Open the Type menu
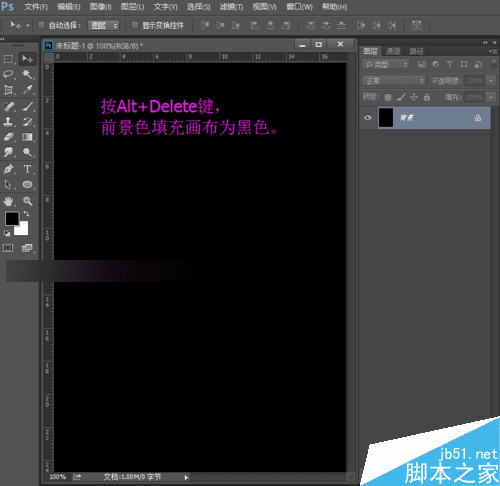 165,7
